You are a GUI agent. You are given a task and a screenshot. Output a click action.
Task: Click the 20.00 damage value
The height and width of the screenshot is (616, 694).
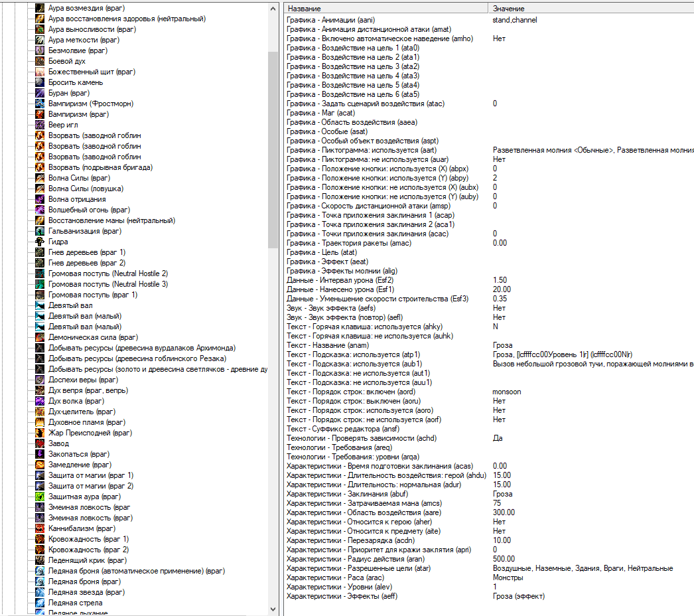(502, 289)
